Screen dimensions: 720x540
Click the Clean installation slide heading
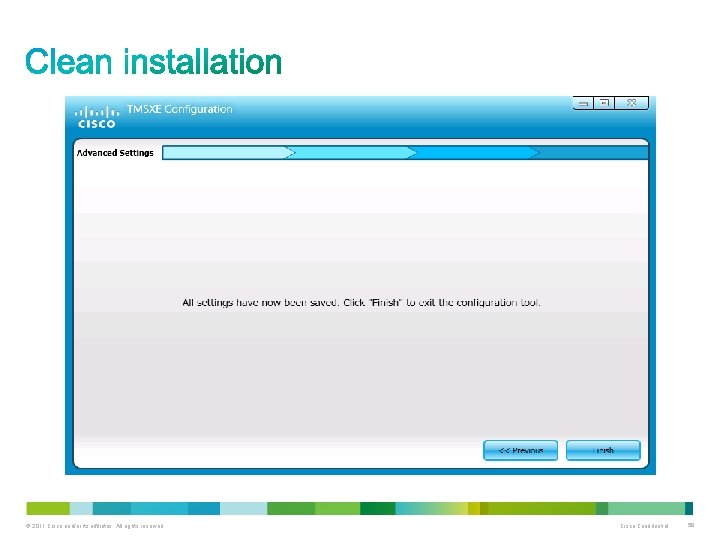(153, 62)
